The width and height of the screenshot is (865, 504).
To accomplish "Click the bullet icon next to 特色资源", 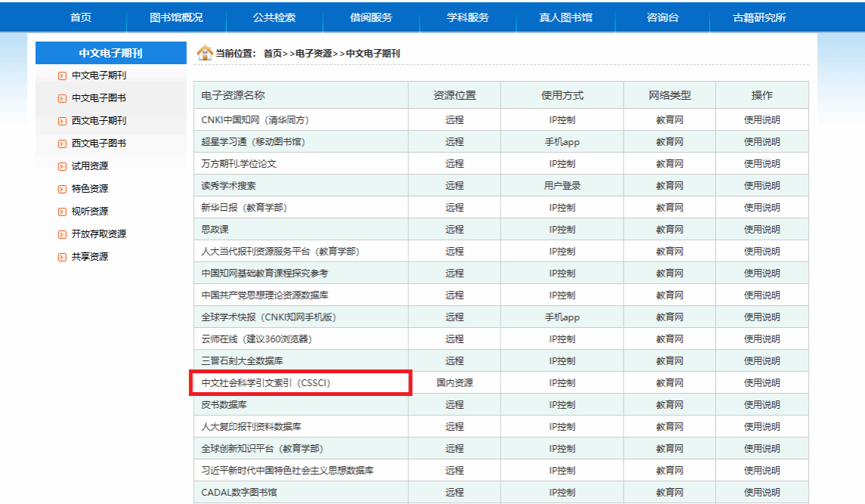I will point(63,189).
